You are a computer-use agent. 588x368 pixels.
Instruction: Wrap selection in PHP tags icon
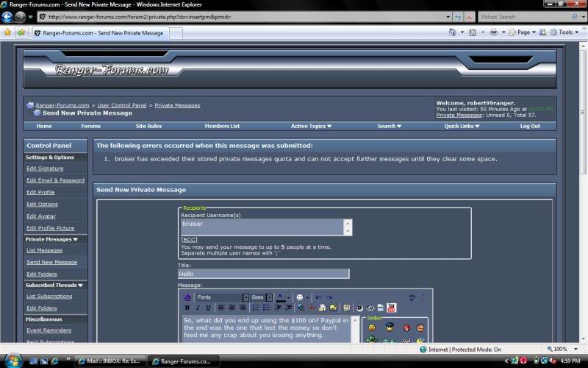381,308
